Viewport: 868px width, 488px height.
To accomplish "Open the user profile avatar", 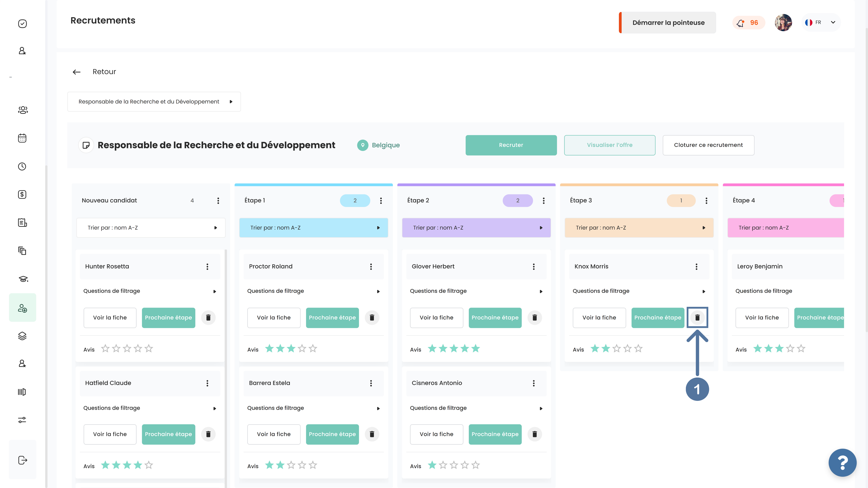I will tap(783, 23).
